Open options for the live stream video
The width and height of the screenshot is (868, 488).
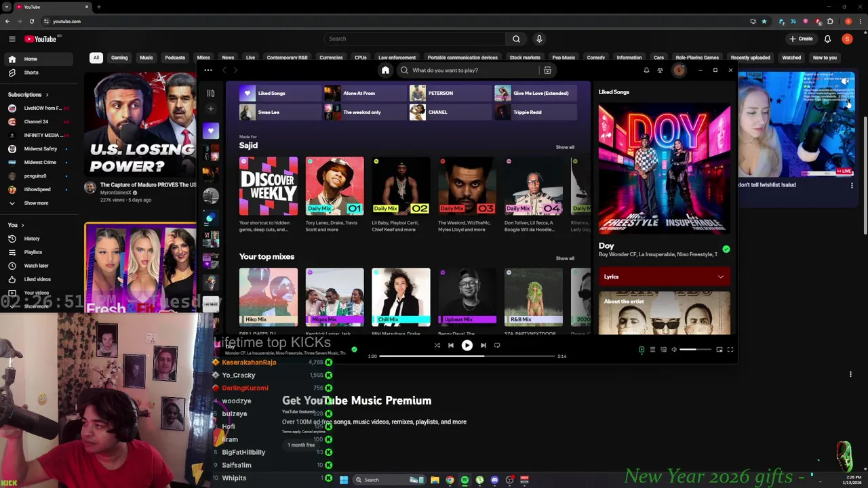852,185
